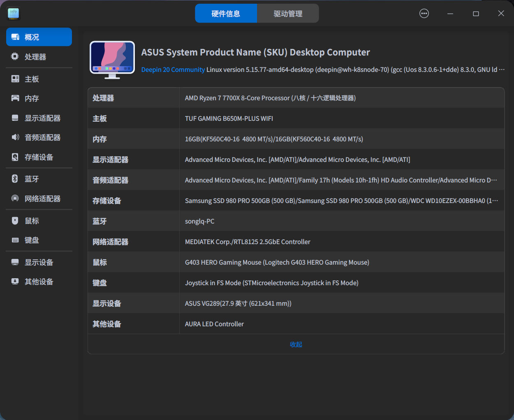Select 显示设备 in the sidebar
The width and height of the screenshot is (514, 420).
(x=39, y=262)
